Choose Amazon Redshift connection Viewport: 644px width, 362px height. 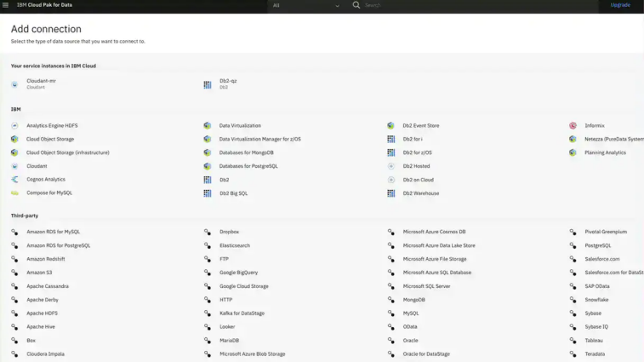(46, 259)
